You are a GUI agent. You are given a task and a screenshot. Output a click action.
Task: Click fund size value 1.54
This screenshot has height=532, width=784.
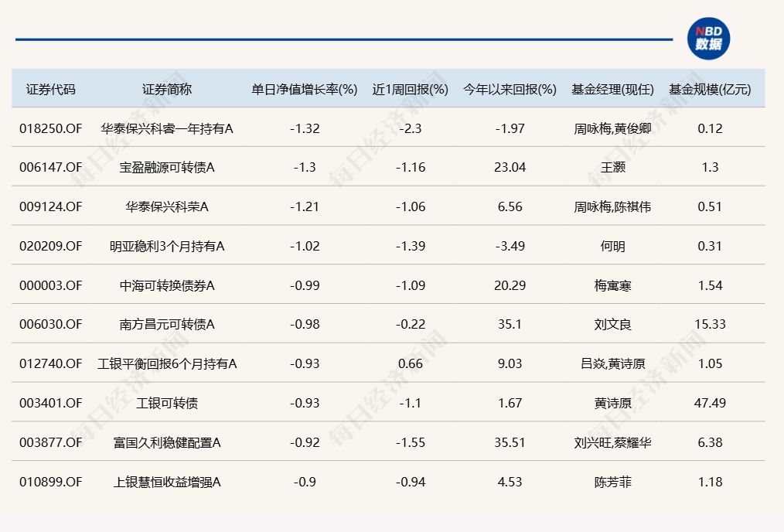coord(710,285)
